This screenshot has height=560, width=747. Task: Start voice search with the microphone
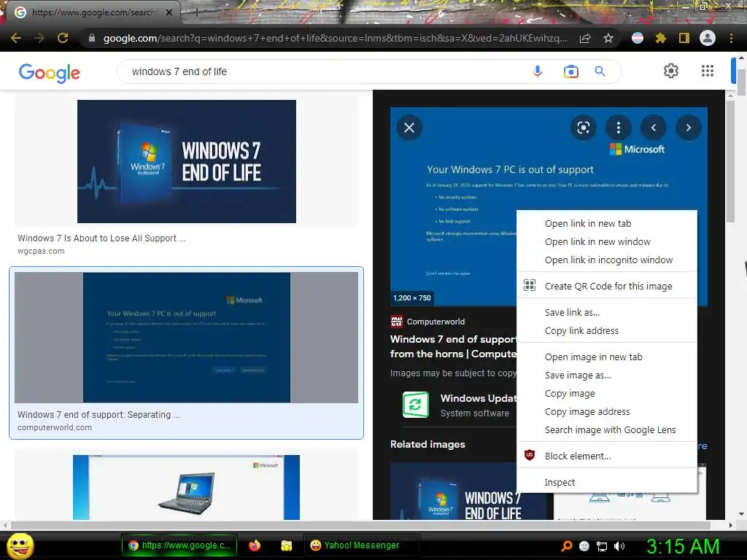pyautogui.click(x=538, y=71)
